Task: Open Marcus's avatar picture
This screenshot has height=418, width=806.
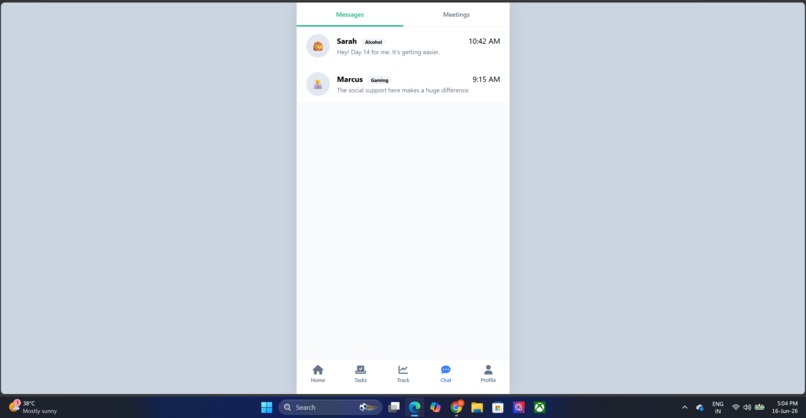Action: (318, 84)
